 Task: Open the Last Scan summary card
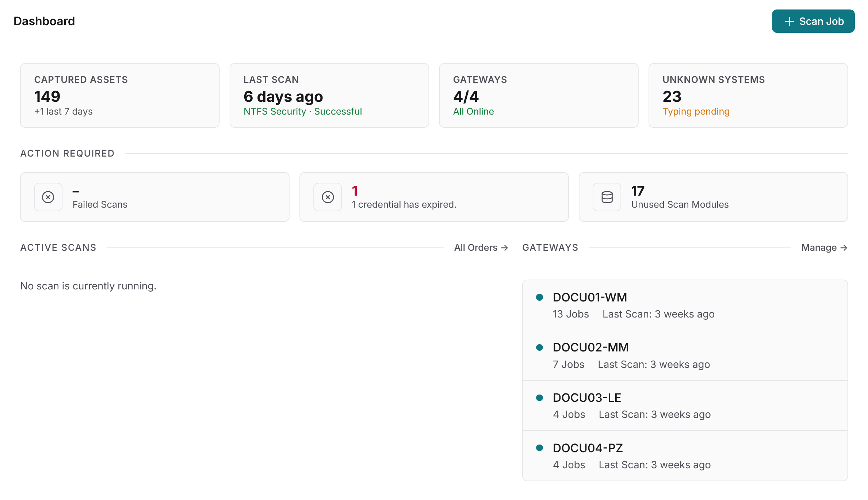(x=329, y=95)
